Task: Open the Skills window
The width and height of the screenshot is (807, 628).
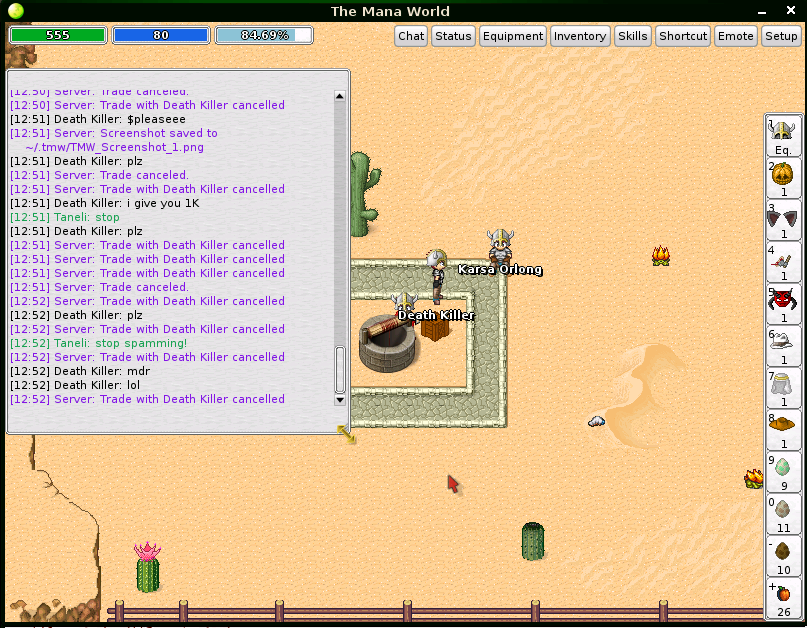Action: click(633, 36)
